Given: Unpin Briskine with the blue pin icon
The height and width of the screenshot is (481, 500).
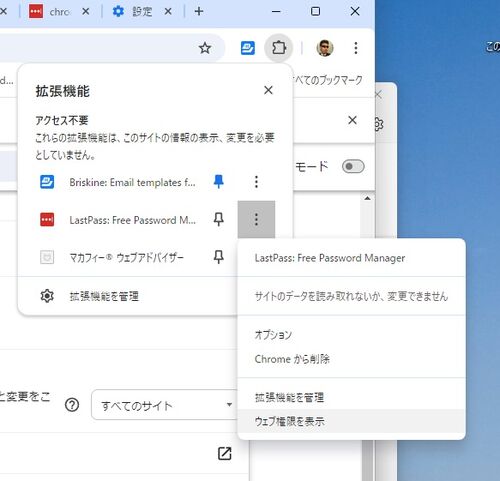Looking at the screenshot, I should pos(219,182).
